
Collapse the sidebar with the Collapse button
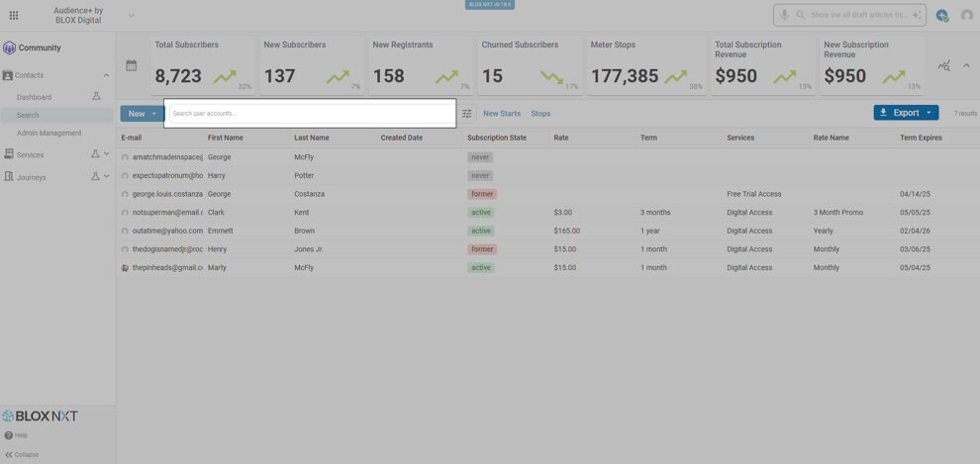(22, 455)
